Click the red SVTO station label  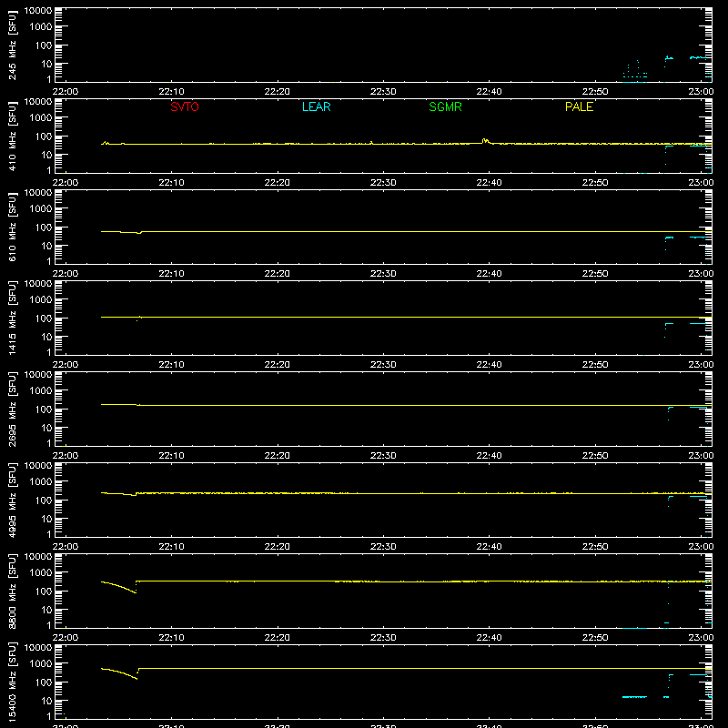coord(185,106)
